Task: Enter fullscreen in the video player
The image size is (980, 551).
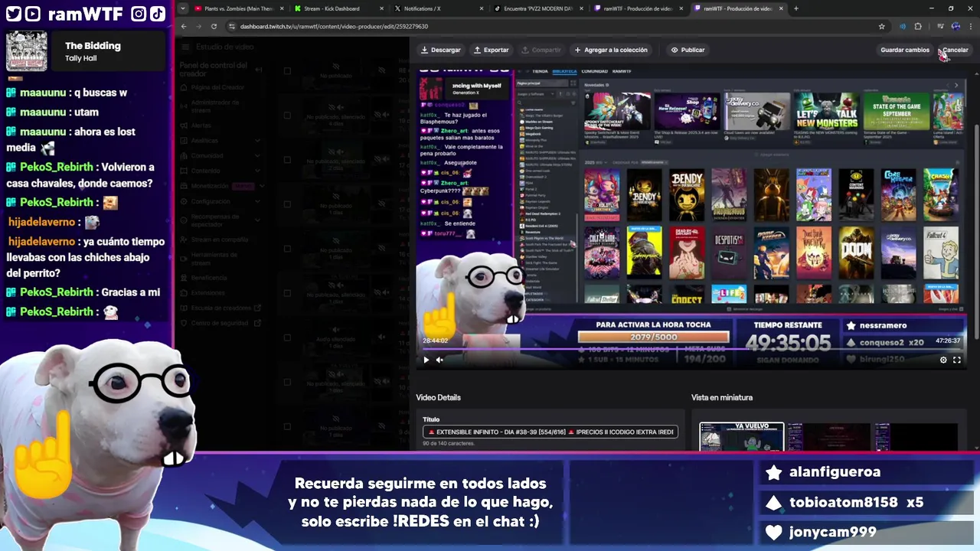Action: coord(957,360)
